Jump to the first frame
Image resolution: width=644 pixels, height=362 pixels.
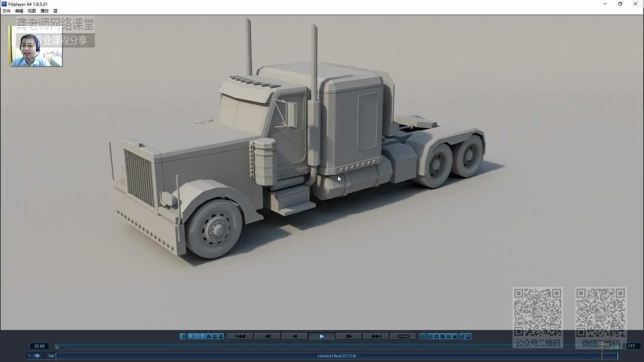pyautogui.click(x=240, y=336)
